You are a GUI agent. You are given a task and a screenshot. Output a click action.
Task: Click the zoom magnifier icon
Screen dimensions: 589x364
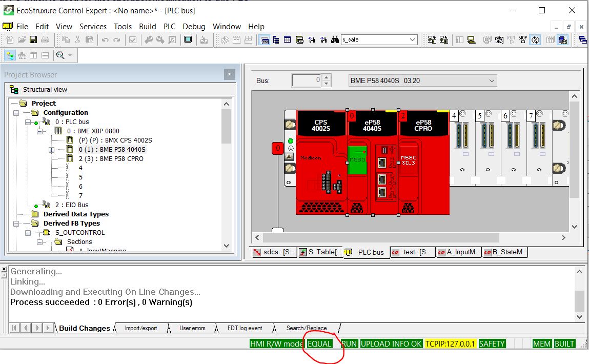(x=60, y=55)
